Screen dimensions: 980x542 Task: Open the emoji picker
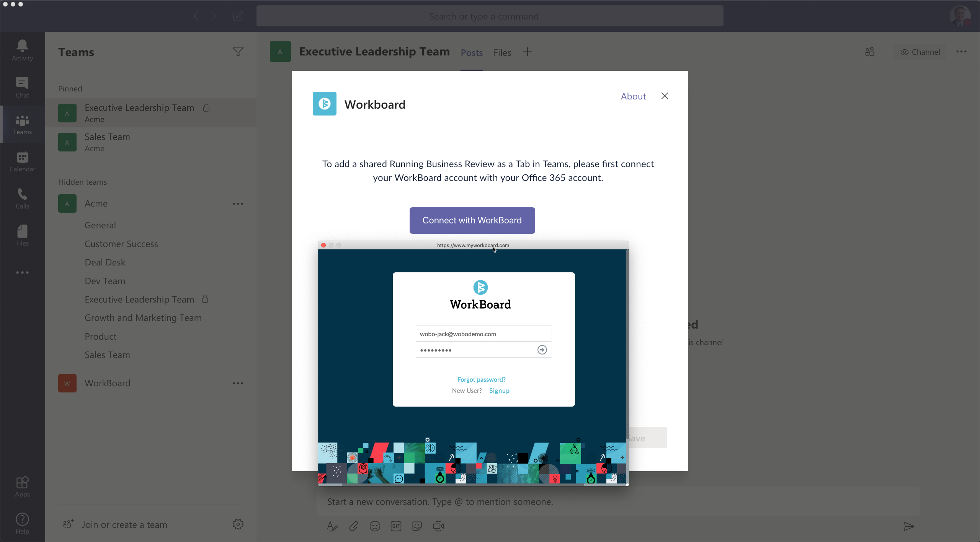375,526
